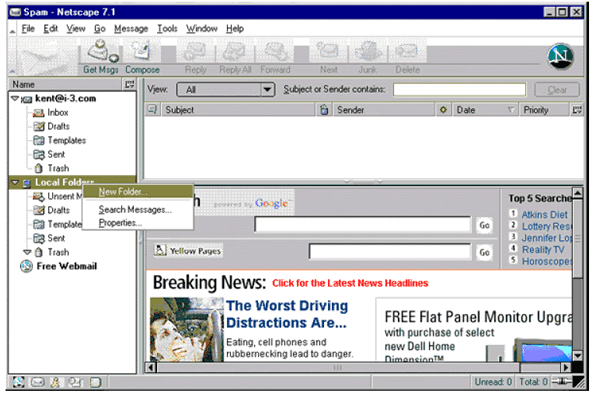The width and height of the screenshot is (600, 398).
Task: Open the View dropdown set to All
Action: [226, 90]
